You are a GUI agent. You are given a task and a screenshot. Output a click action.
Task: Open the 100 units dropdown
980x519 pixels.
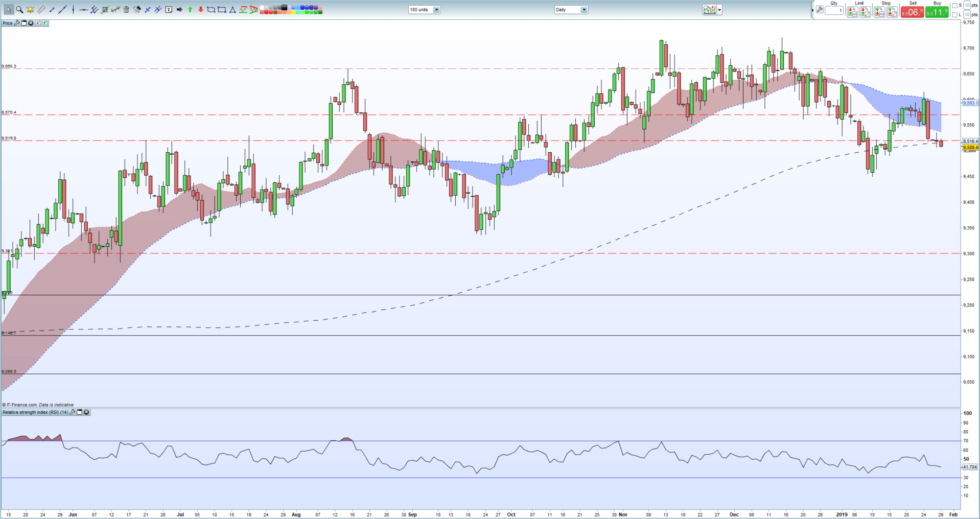pyautogui.click(x=425, y=10)
